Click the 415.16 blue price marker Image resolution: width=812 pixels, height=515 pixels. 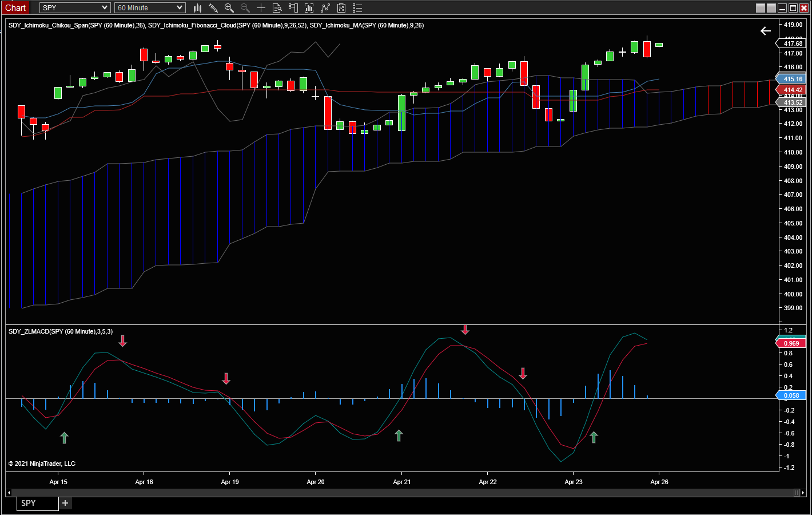click(x=792, y=79)
